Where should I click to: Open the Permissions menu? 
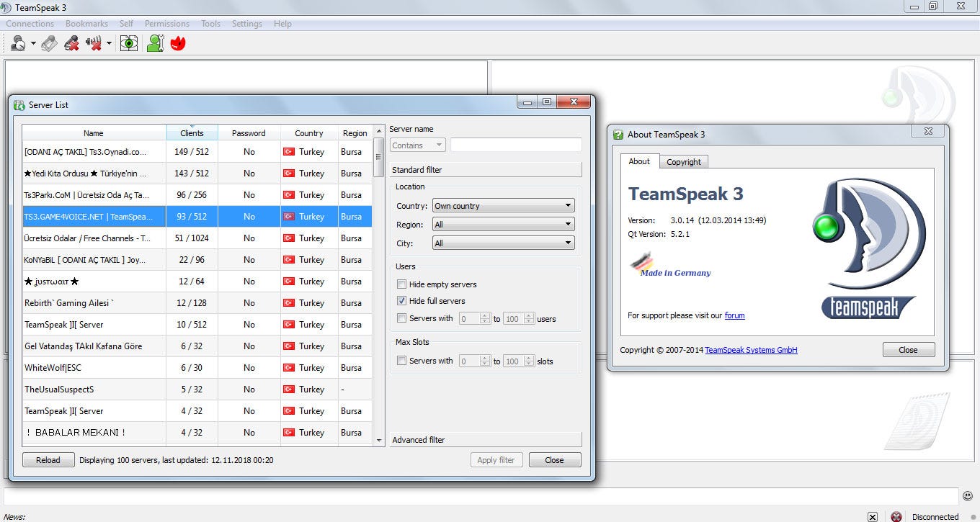click(167, 24)
